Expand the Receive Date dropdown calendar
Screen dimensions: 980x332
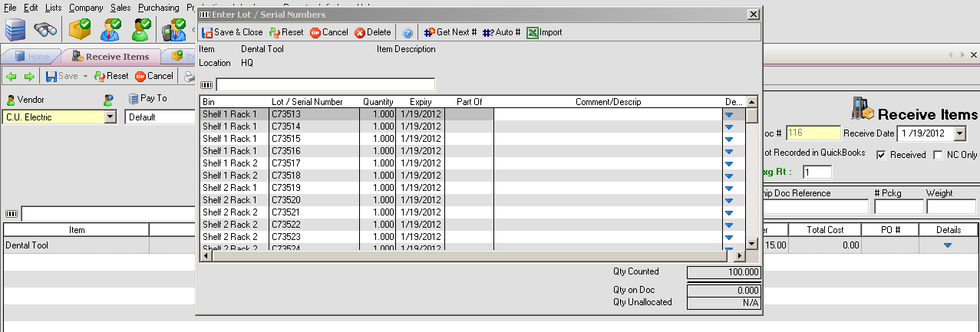(959, 133)
